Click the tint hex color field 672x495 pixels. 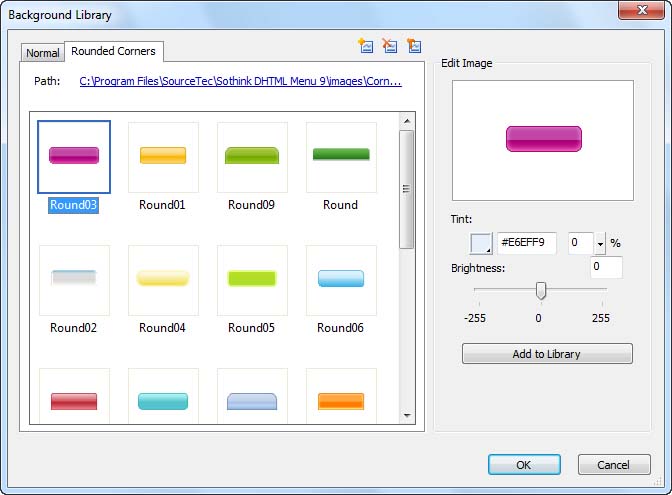(x=527, y=243)
